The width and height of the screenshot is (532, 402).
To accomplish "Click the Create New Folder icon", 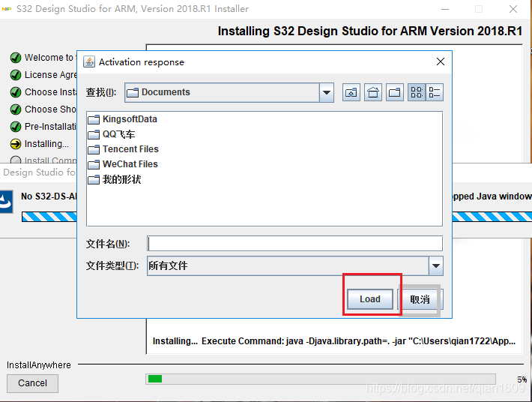I will coord(395,92).
